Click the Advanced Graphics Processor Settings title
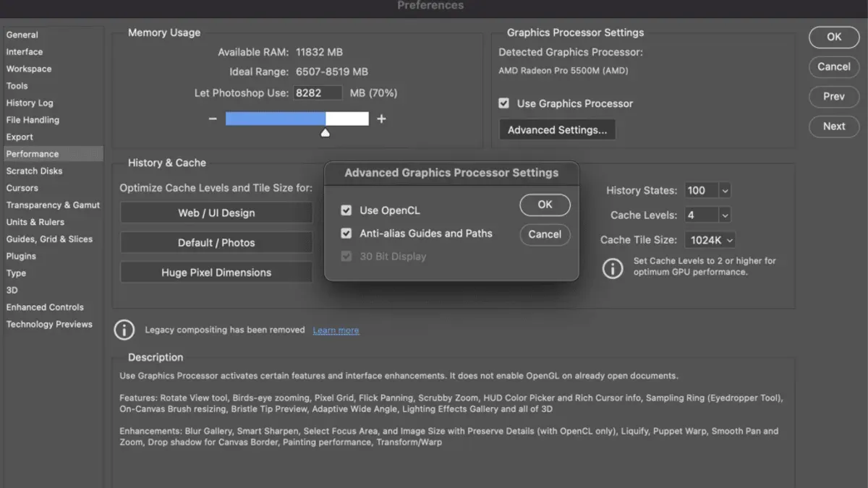The width and height of the screenshot is (868, 488). [451, 173]
